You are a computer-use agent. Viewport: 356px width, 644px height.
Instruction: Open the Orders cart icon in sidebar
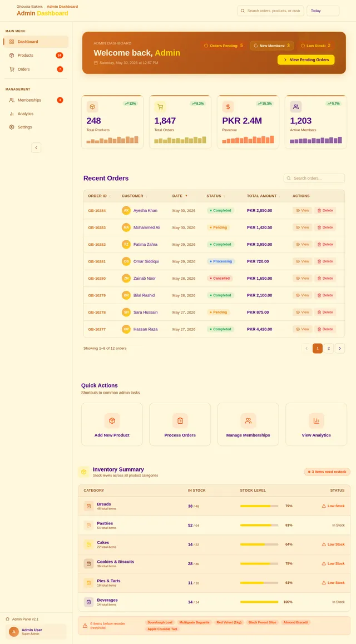click(12, 69)
